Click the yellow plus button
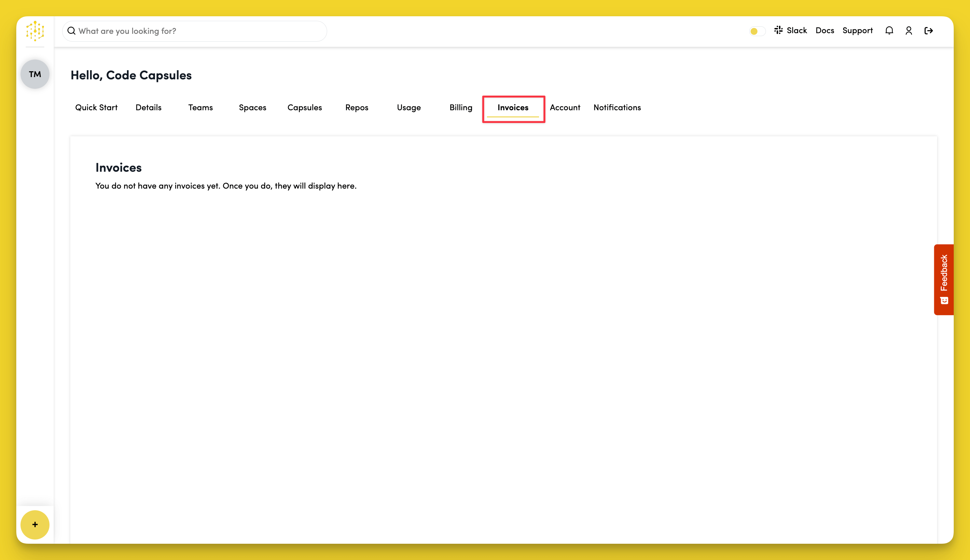This screenshot has height=560, width=970. (x=35, y=524)
